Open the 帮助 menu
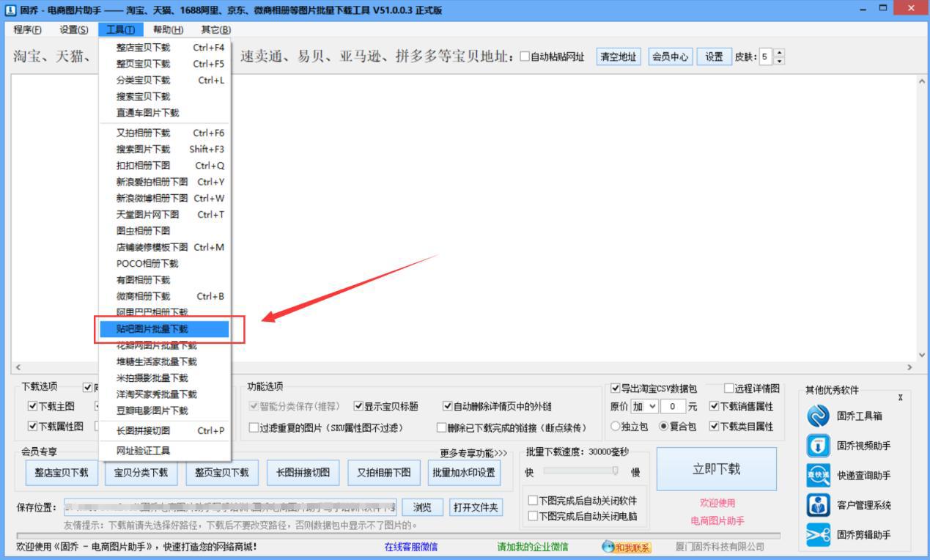Screen dimensions: 930x560 point(166,31)
